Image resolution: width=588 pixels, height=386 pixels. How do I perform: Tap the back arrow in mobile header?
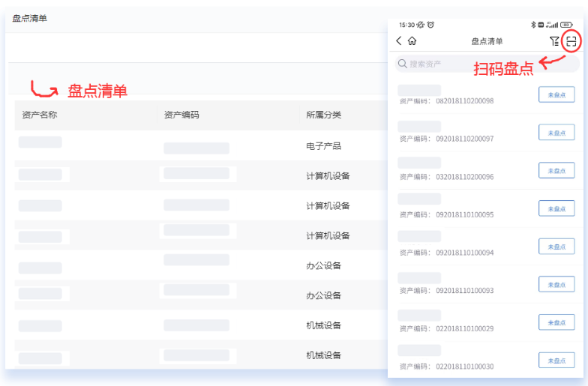pos(399,41)
